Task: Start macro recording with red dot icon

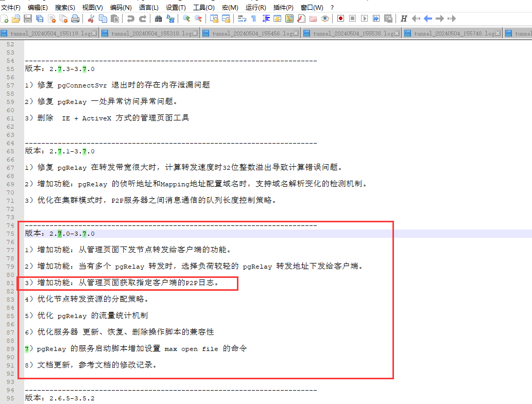Action: tap(340, 19)
